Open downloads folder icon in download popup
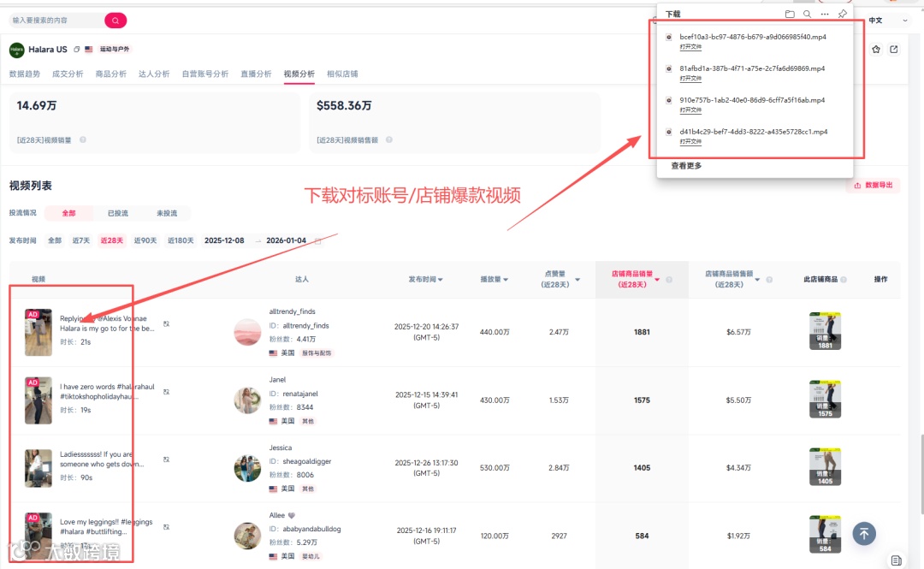The image size is (924, 569). point(790,15)
